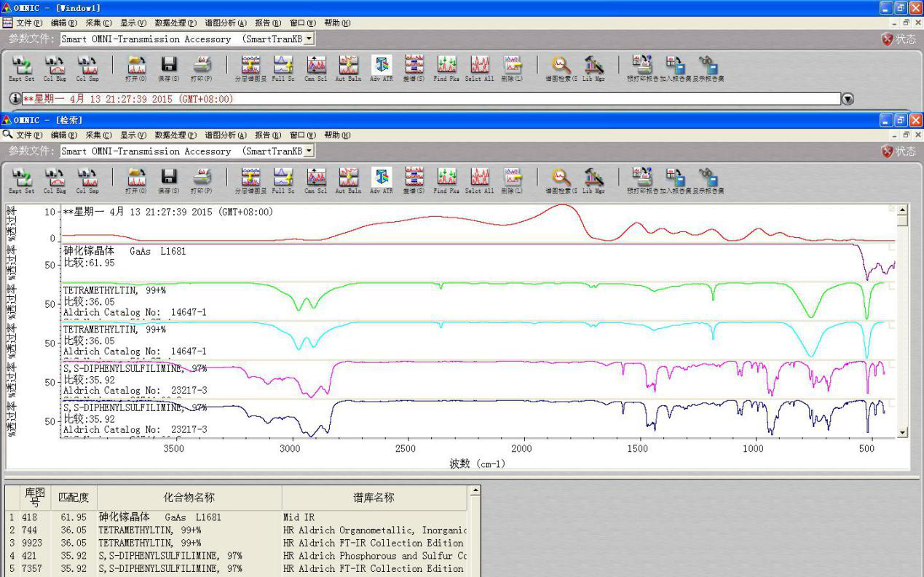Viewport: 924px width, 577px height.
Task: Click Aut Bsln icon in 检索 window
Action: click(x=349, y=179)
